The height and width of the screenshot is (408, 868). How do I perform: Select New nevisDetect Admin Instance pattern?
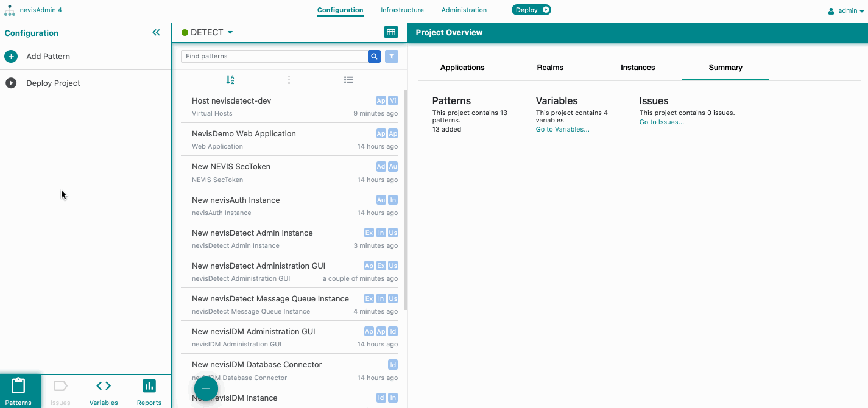[x=289, y=239]
